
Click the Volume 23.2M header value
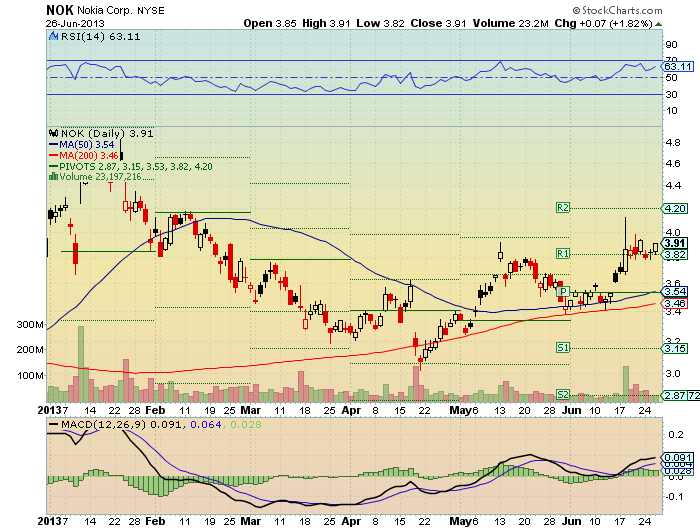[511, 24]
